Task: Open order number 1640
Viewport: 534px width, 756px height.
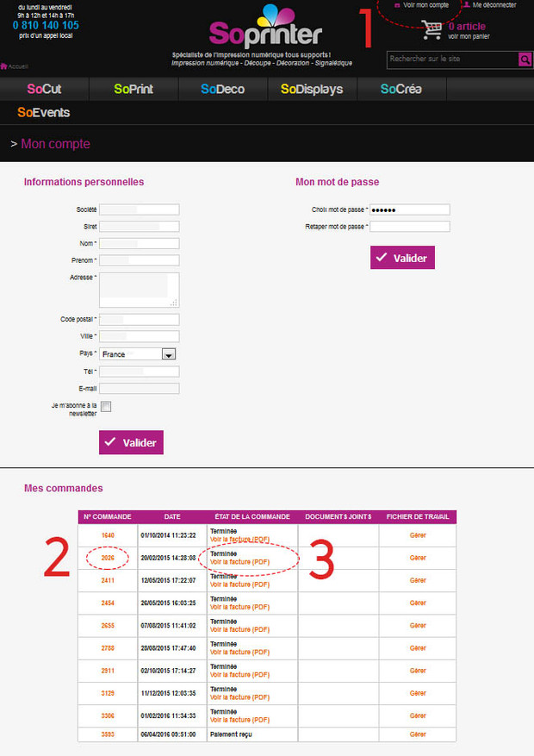Action: [x=108, y=535]
